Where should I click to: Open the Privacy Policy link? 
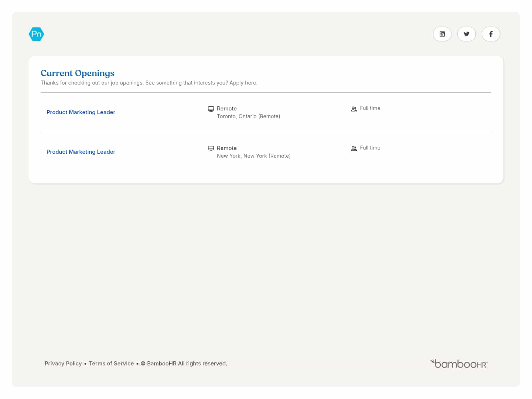63,364
